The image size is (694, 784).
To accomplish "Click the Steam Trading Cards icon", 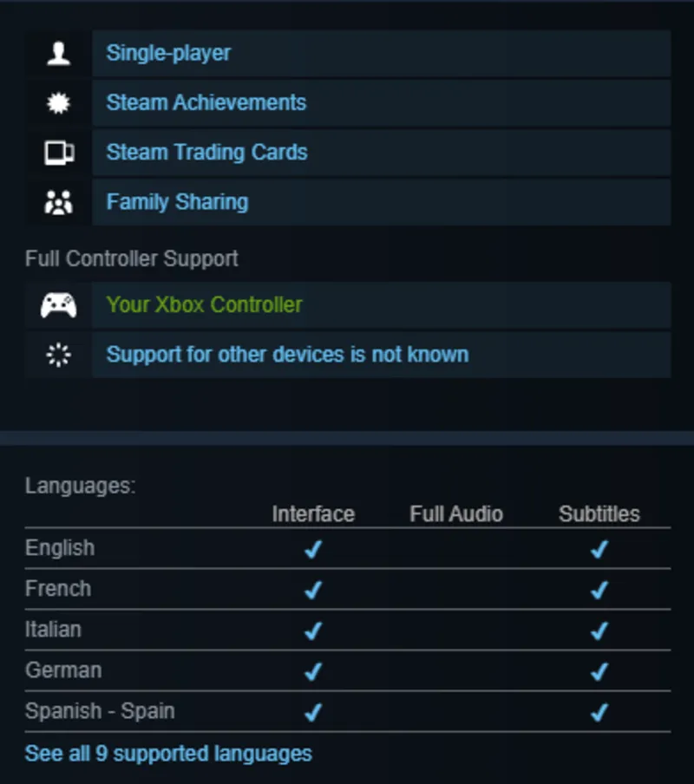I will pyautogui.click(x=58, y=153).
